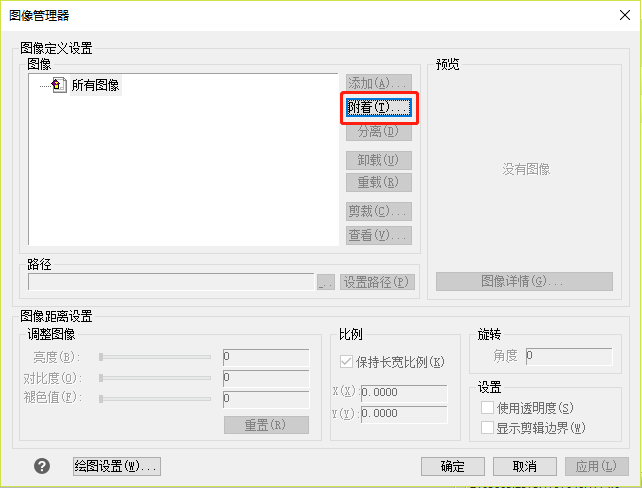Click the X(X) scale input field

click(x=404, y=393)
